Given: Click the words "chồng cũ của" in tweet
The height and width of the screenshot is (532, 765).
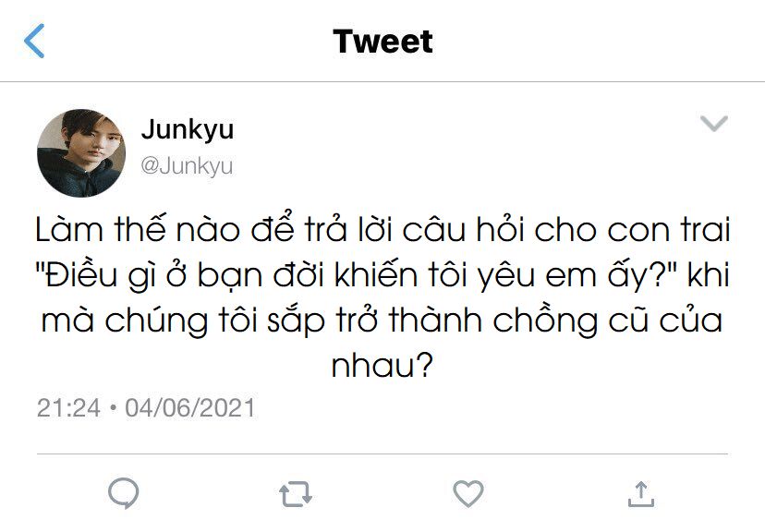Looking at the screenshot, I should 626,322.
